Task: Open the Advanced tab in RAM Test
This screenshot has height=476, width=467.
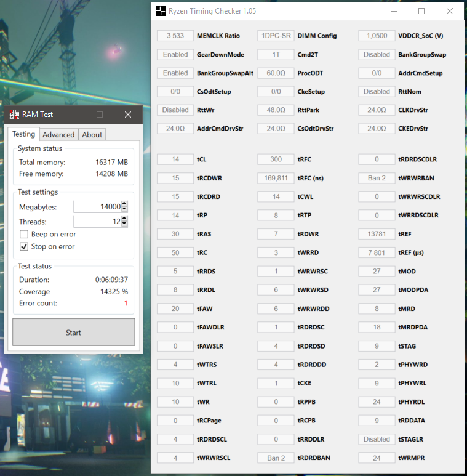Action: (x=58, y=134)
